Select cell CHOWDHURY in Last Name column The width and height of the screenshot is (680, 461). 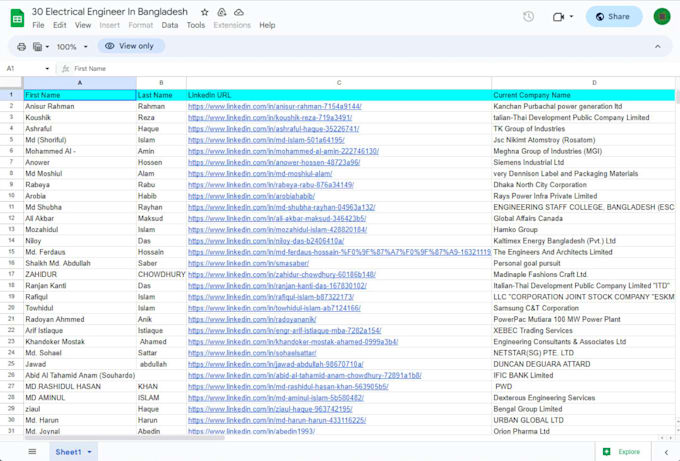click(161, 275)
